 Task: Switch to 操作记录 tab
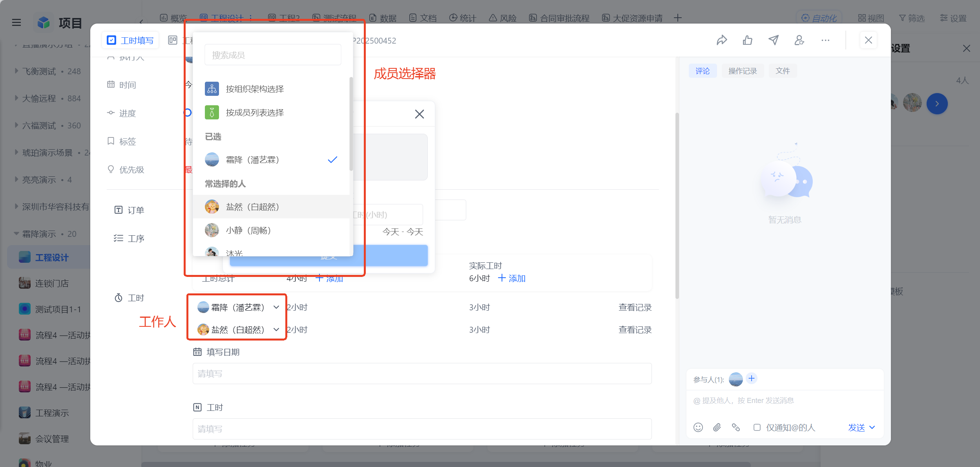[x=743, y=71]
